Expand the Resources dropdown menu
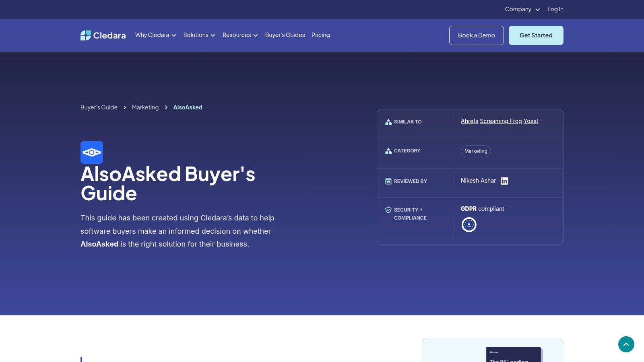Image resolution: width=644 pixels, height=362 pixels. 240,35
